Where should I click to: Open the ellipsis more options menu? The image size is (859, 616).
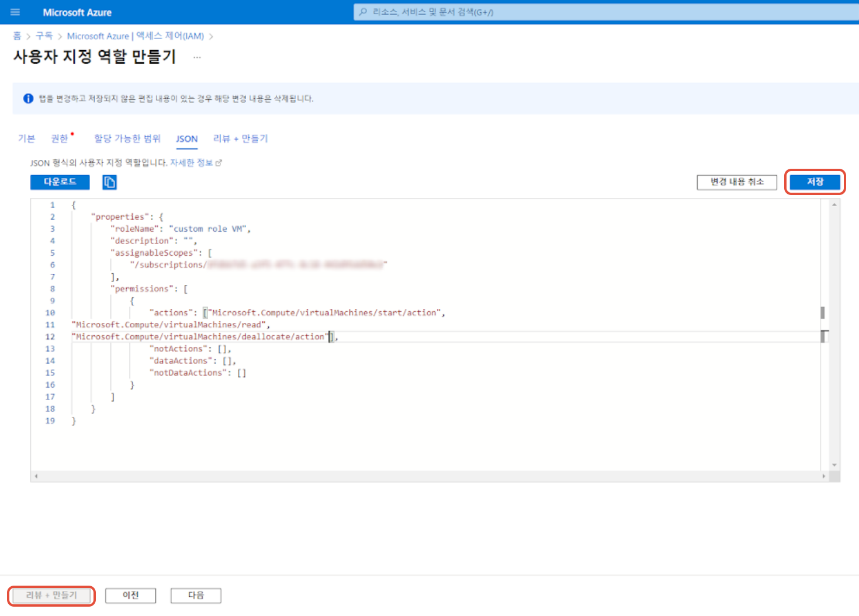click(x=197, y=57)
